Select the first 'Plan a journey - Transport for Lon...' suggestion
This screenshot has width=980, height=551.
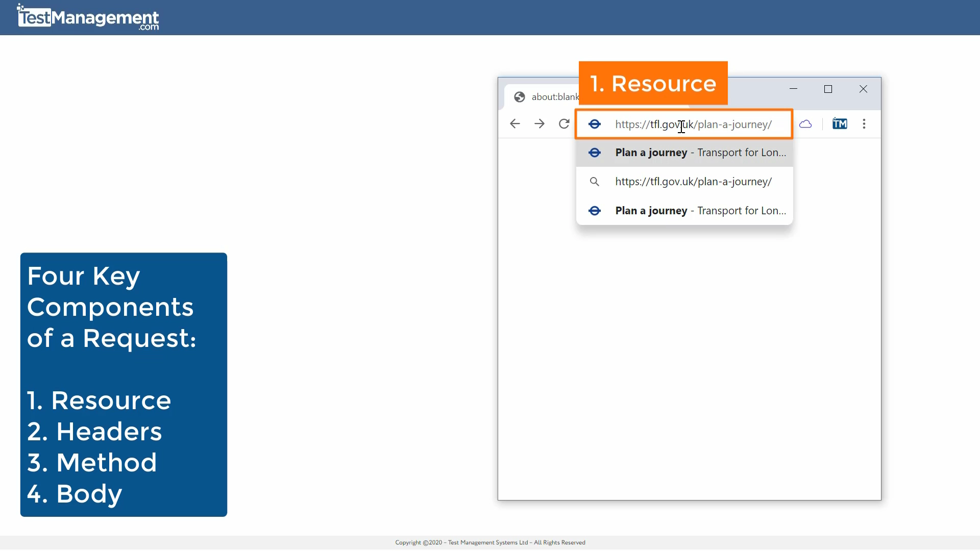pos(684,153)
